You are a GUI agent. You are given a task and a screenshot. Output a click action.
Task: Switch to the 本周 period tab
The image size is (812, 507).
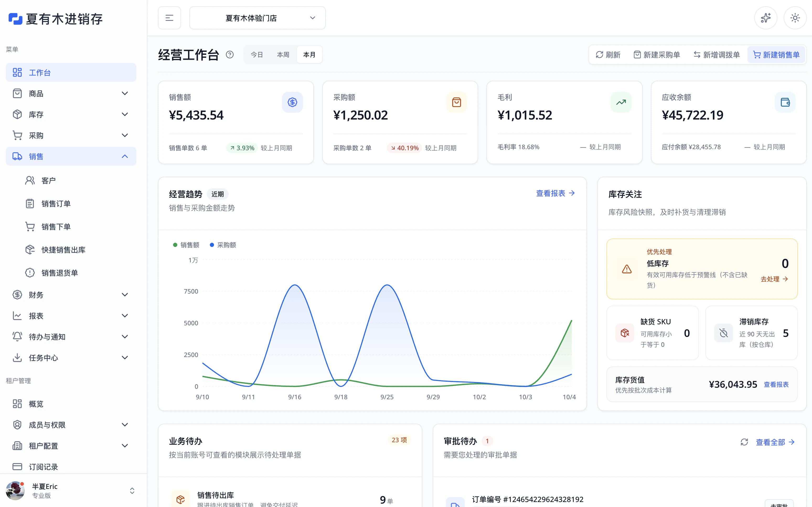coord(283,55)
